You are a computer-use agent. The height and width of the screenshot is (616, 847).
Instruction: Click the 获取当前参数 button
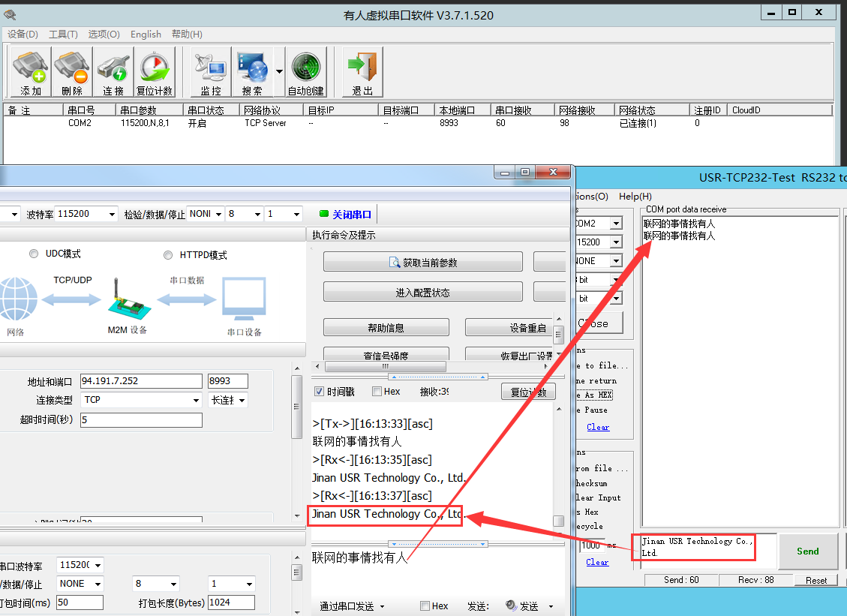coord(422,263)
